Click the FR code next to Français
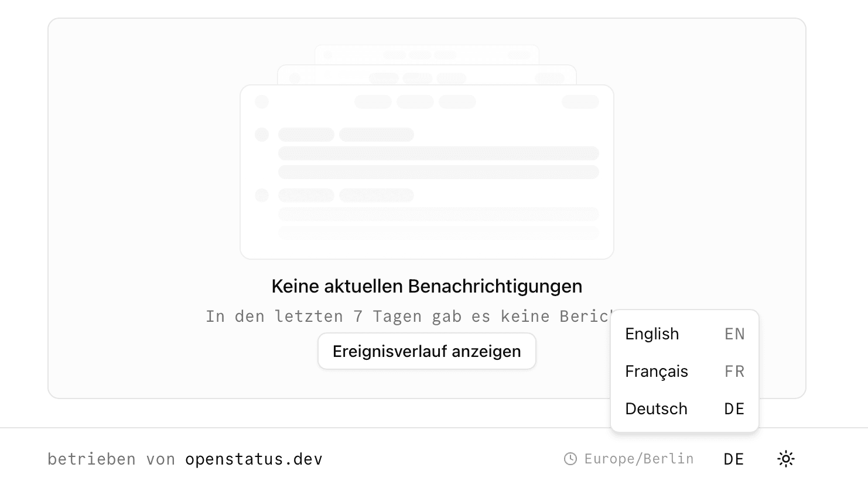868x488 pixels. (x=733, y=371)
